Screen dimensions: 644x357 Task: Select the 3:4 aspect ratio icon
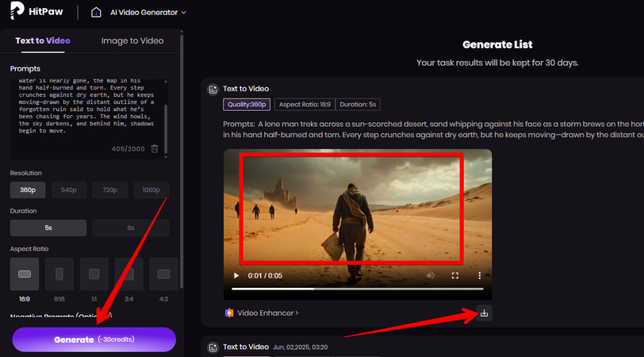129,274
